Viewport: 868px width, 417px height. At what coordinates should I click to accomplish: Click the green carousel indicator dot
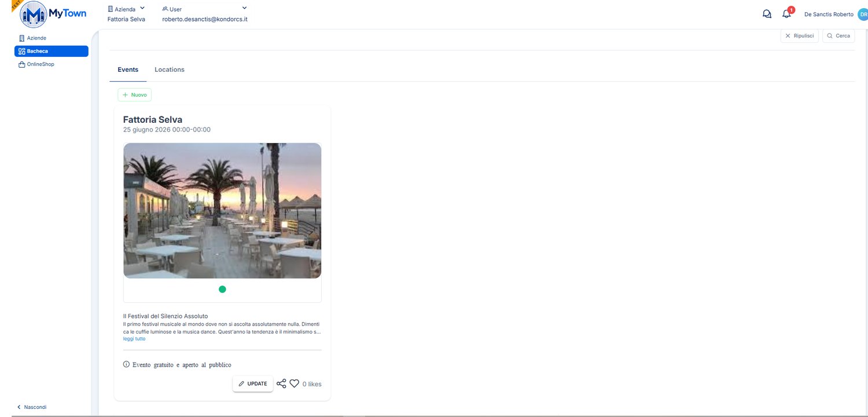coord(222,289)
